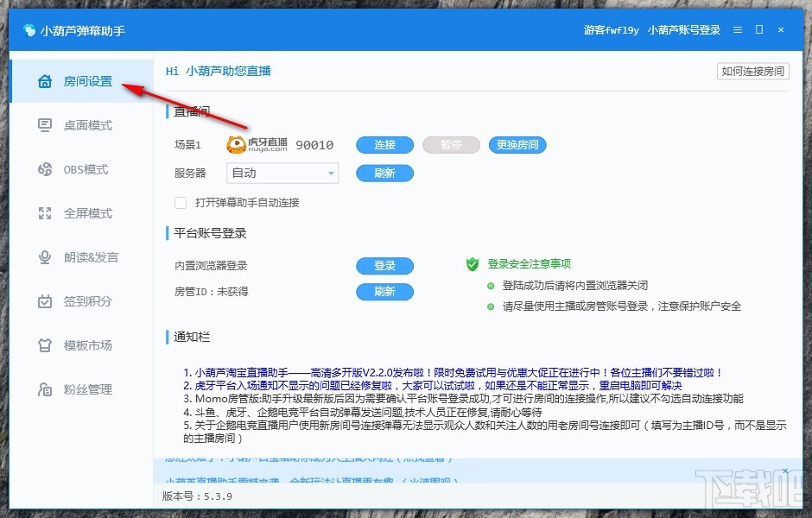Click 登录 for built-in browser login

pos(384,265)
